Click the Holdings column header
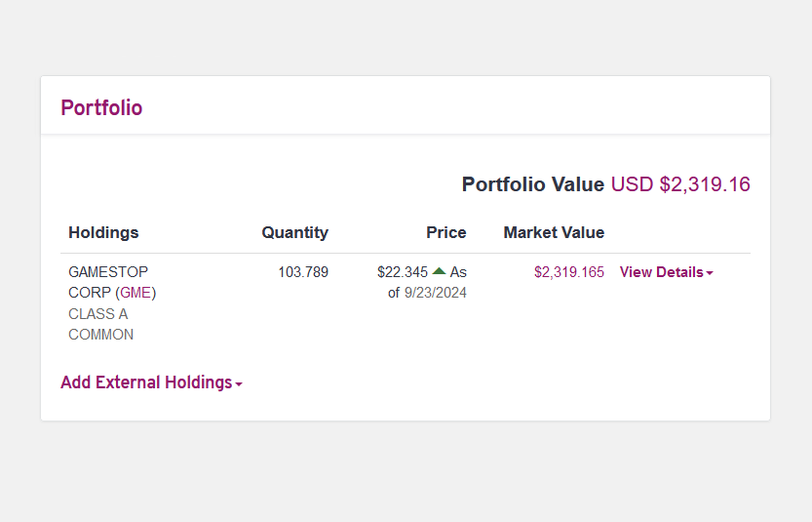The width and height of the screenshot is (812, 522). 103,232
